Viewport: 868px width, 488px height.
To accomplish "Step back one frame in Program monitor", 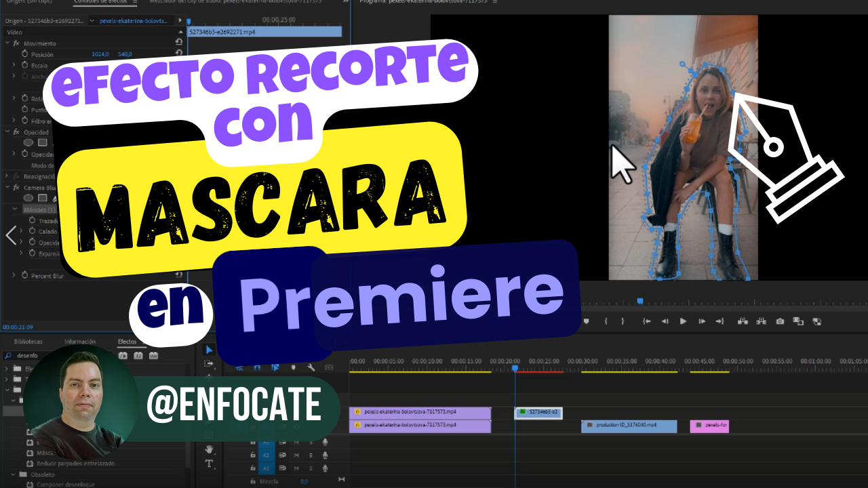I will [665, 321].
